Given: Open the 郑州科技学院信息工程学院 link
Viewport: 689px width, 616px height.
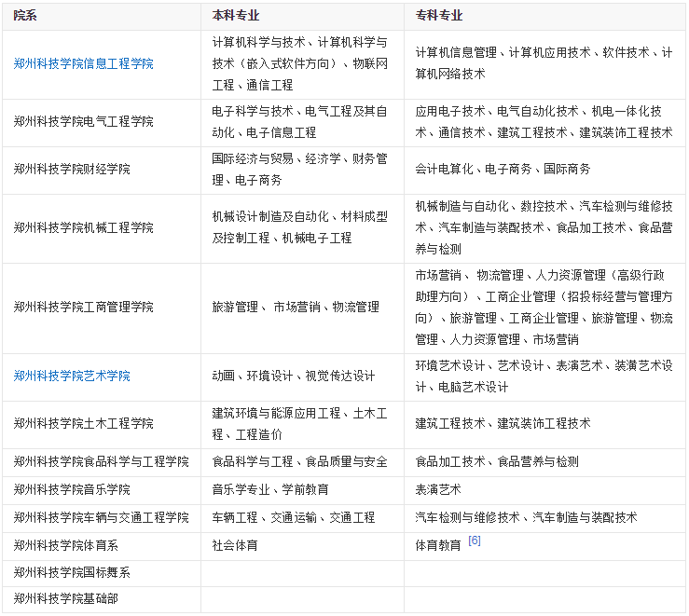Looking at the screenshot, I should [x=84, y=64].
